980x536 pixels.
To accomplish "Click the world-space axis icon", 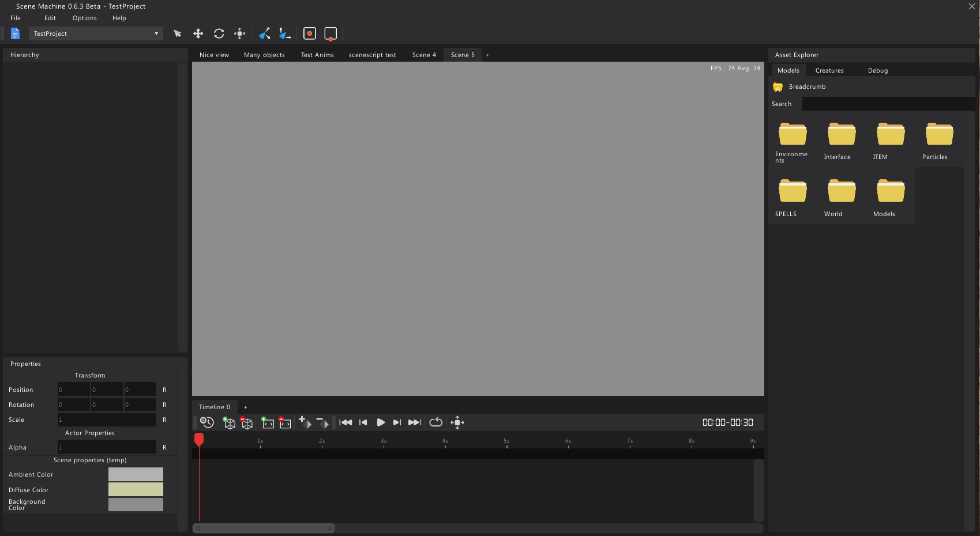I will point(284,33).
